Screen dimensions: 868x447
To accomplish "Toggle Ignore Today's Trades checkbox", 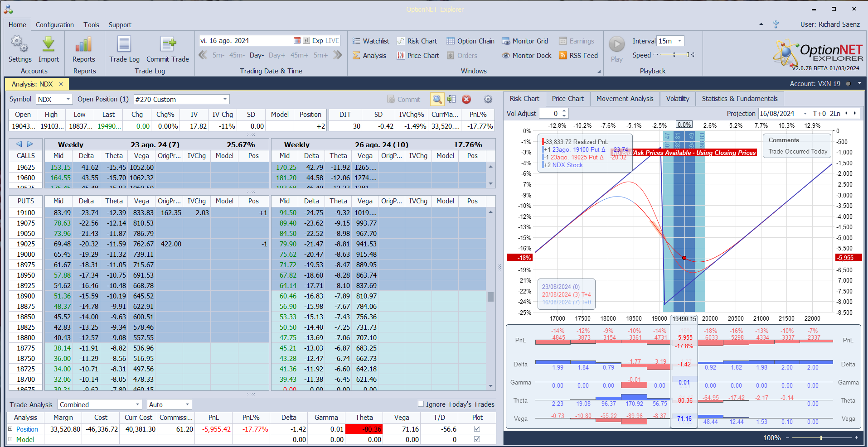I will 421,404.
